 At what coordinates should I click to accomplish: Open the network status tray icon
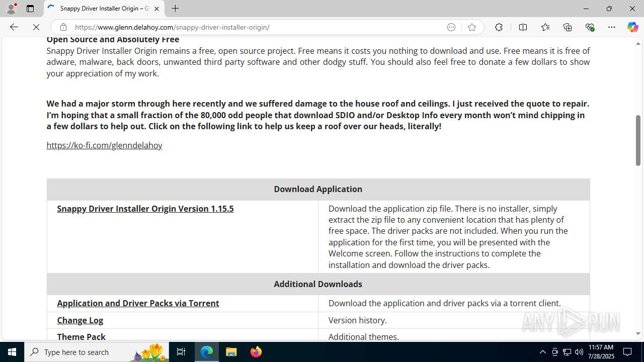click(x=567, y=352)
